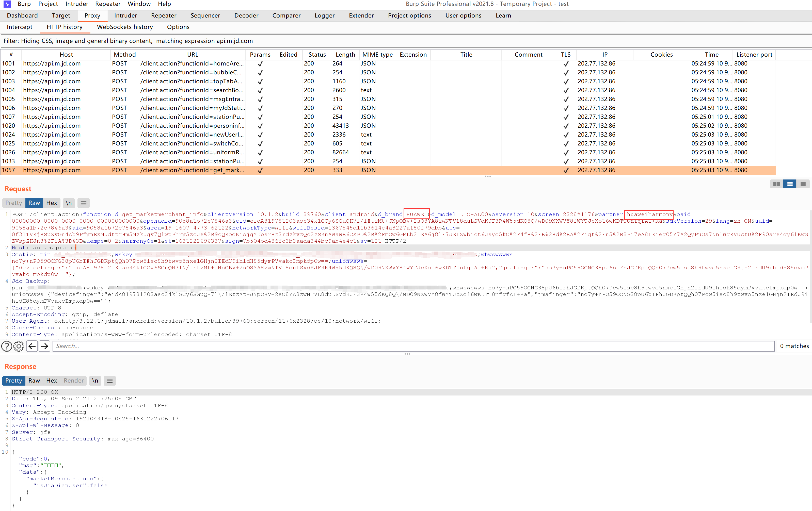Sort history by Method column
Viewport: 812px width, 511px height.
point(125,55)
